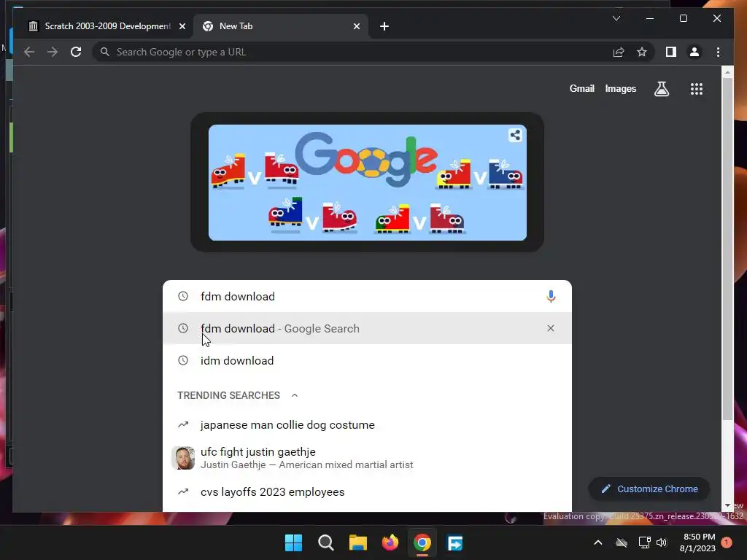Open the Chrome profile avatar icon
This screenshot has width=747, height=560.
point(694,52)
